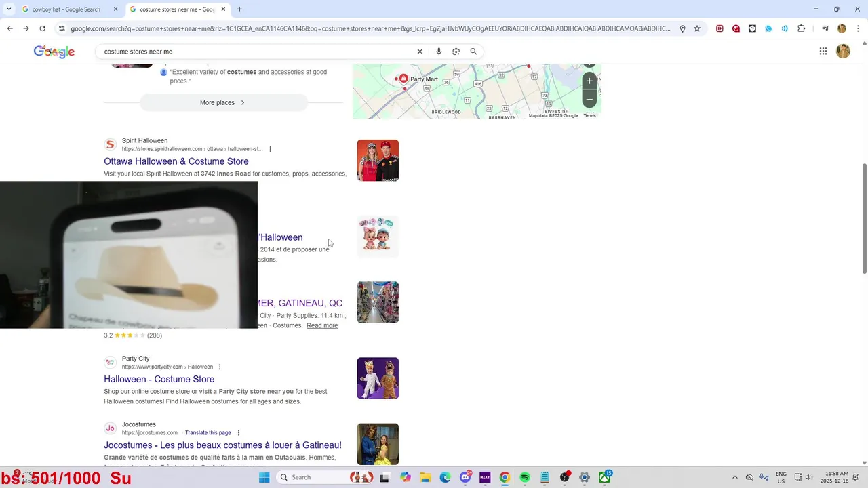This screenshot has width=868, height=488.
Task: Click the vertical page scrollbar thumb
Action: 864,219
